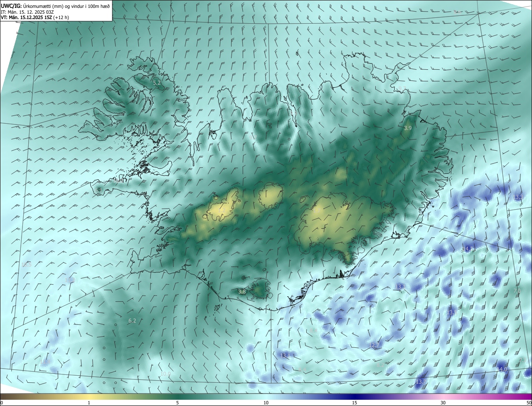Click the 5.2 value over the Westfjords
The height and width of the screenshot is (406, 532).
click(x=157, y=83)
